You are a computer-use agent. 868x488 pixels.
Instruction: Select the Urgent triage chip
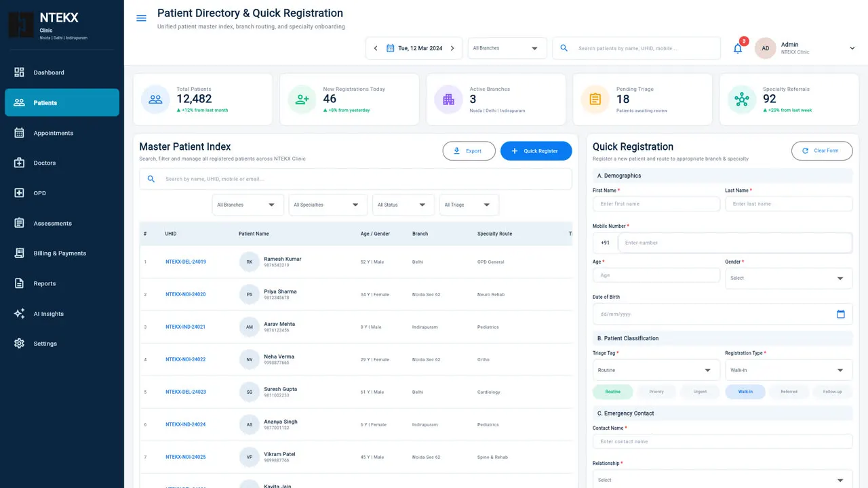700,392
